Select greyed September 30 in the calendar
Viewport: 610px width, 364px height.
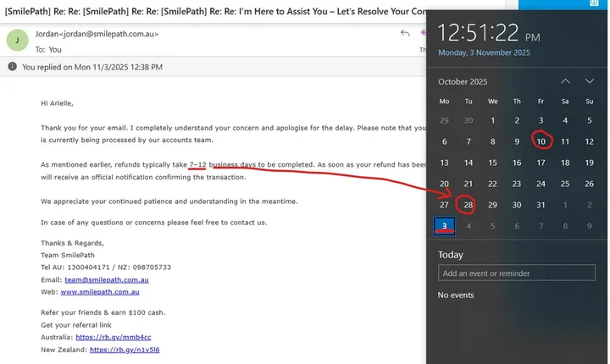pyautogui.click(x=469, y=120)
